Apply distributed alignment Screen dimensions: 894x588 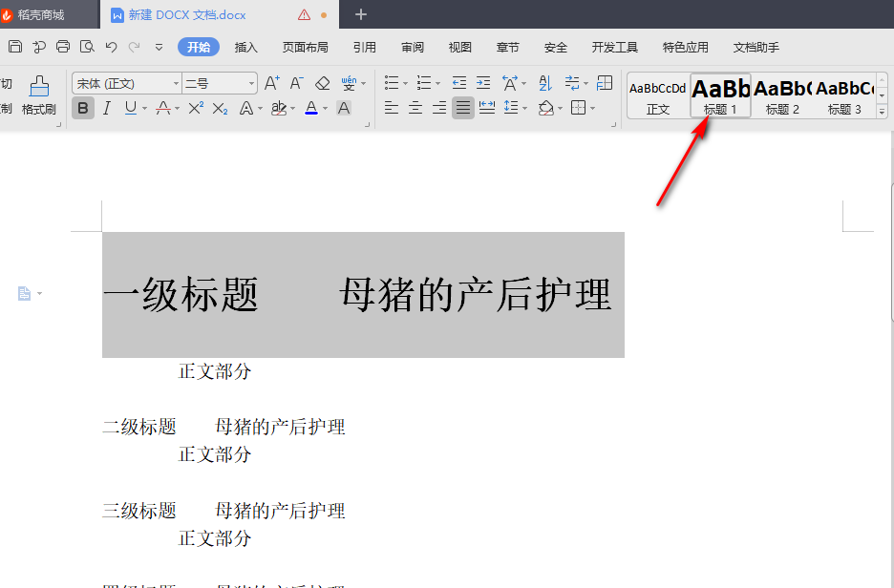click(487, 108)
